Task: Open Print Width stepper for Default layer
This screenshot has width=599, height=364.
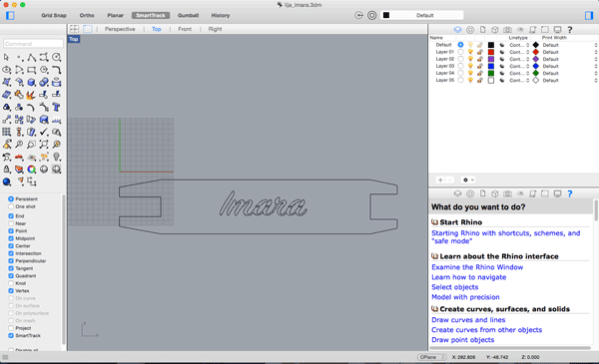Action: click(596, 45)
